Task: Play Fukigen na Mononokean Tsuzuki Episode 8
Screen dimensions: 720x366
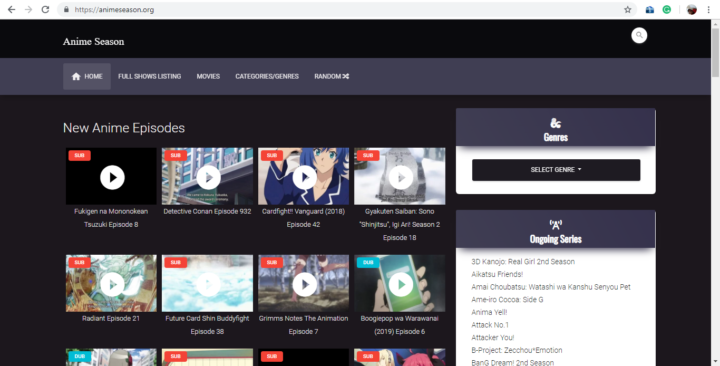Action: [112, 177]
